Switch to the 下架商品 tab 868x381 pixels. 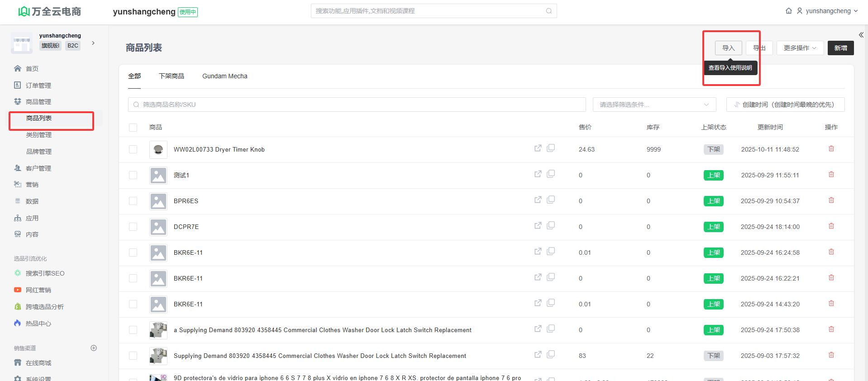[172, 76]
